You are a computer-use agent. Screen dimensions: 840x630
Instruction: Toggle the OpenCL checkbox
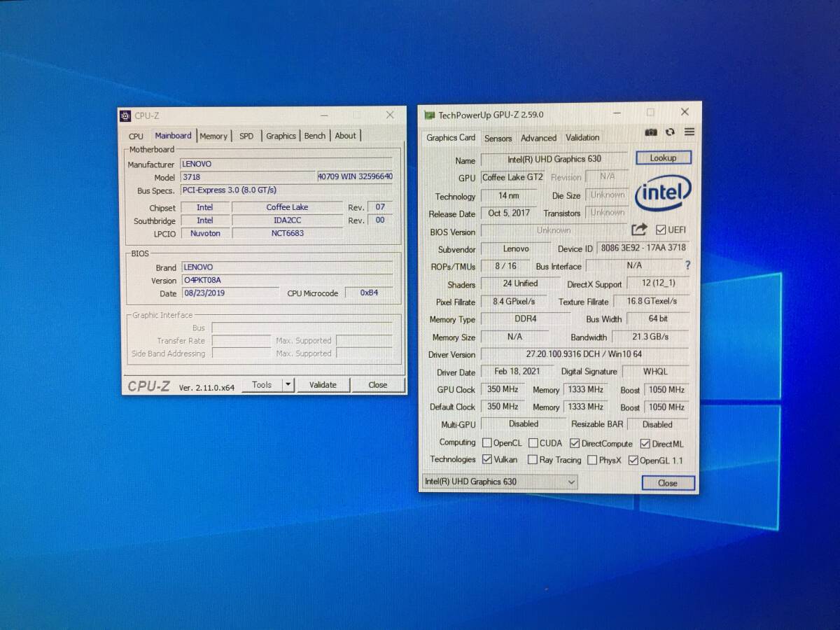[487, 443]
